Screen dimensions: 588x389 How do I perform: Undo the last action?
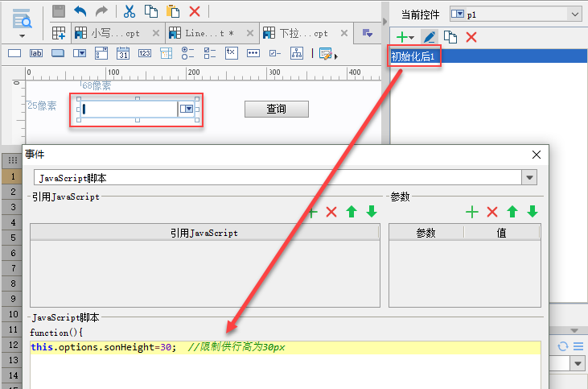pos(80,11)
